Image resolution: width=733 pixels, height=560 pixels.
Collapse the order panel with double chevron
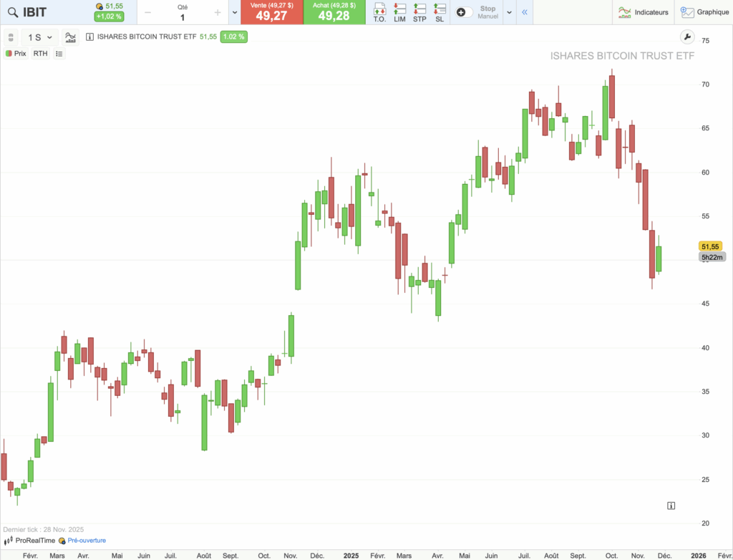pyautogui.click(x=523, y=12)
